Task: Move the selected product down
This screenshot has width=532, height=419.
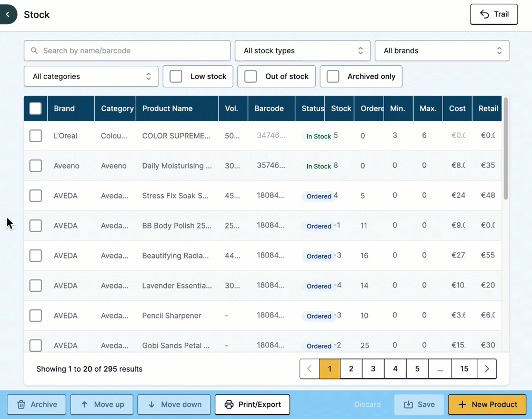Action: coord(174,404)
